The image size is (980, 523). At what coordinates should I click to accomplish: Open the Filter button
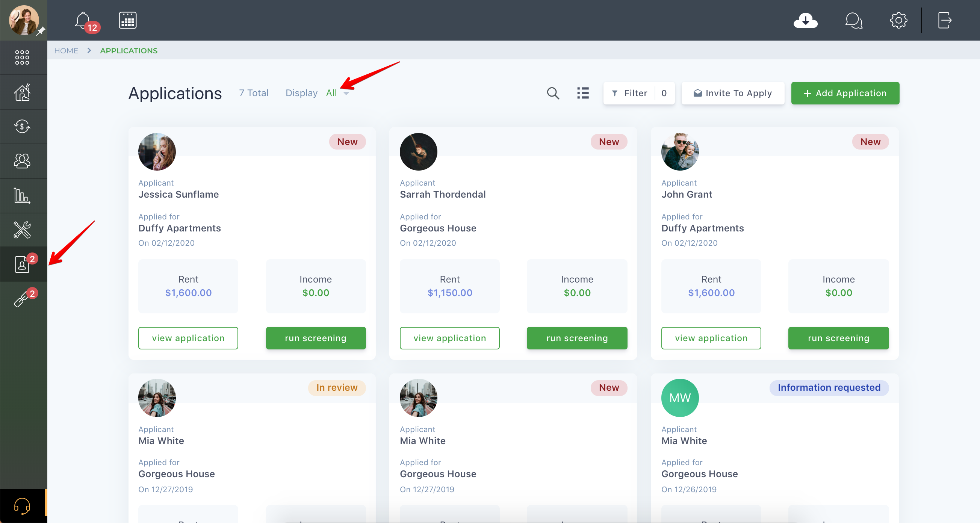point(639,93)
